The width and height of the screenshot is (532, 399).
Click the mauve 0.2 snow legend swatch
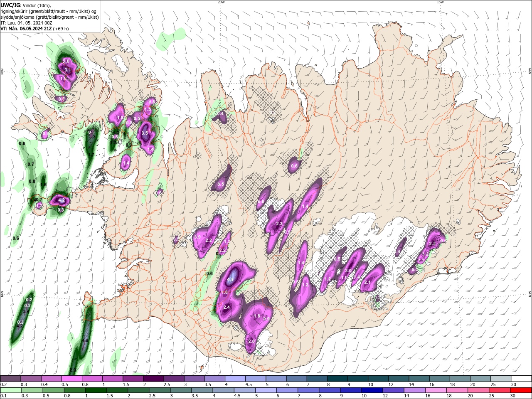10,379
